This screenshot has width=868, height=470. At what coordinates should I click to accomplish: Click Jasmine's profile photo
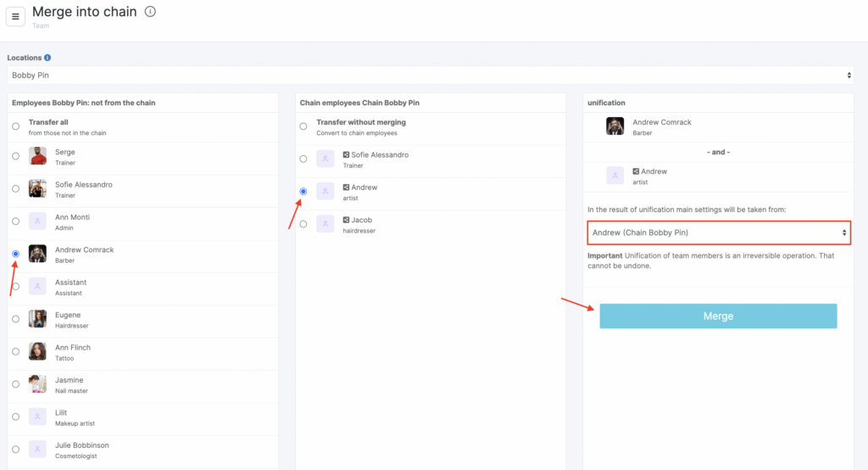pos(37,384)
